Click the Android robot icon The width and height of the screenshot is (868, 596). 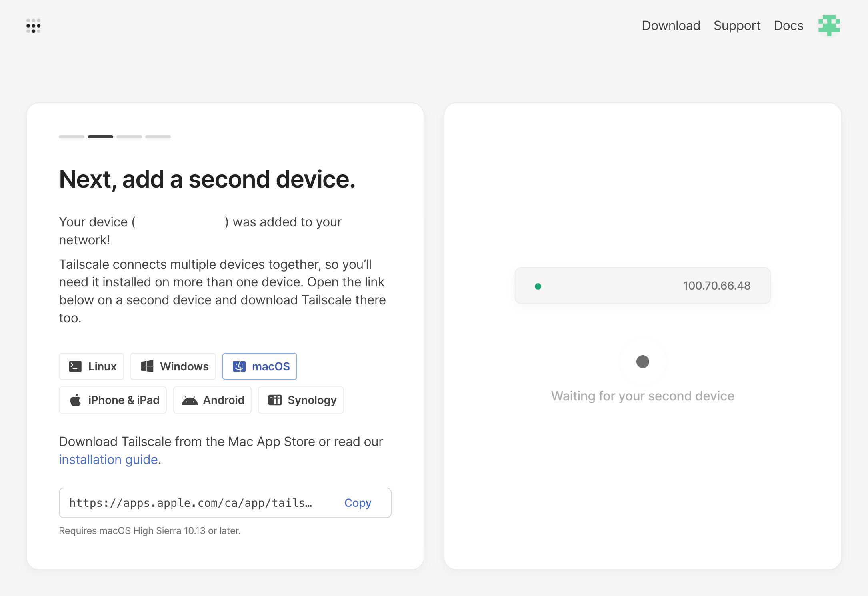tap(190, 400)
